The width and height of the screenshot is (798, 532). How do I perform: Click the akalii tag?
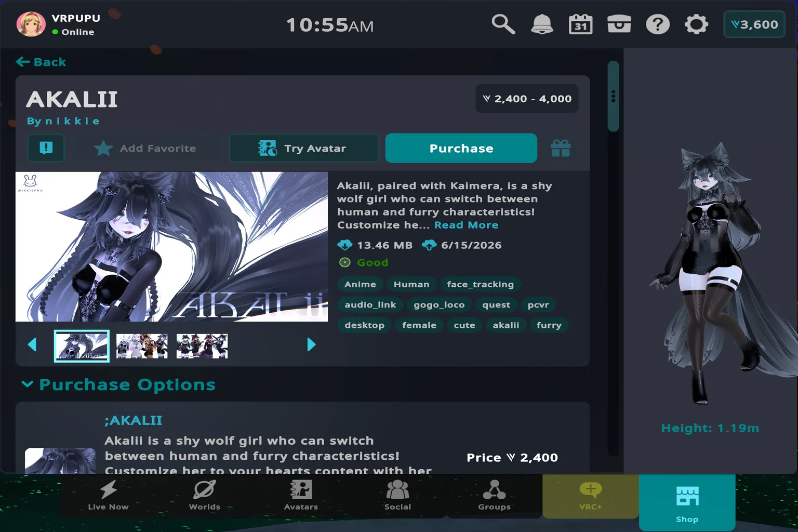(x=506, y=325)
